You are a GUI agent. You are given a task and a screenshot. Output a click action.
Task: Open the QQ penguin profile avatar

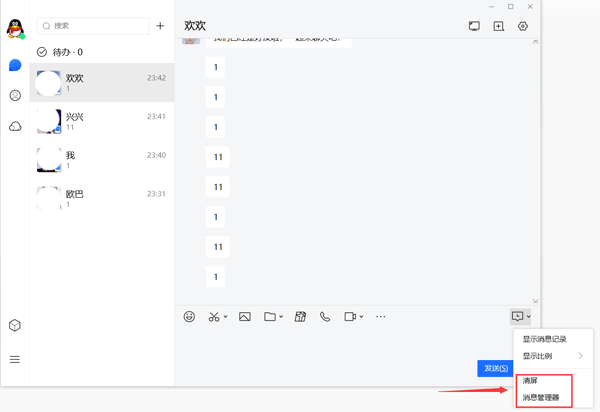coord(15,29)
